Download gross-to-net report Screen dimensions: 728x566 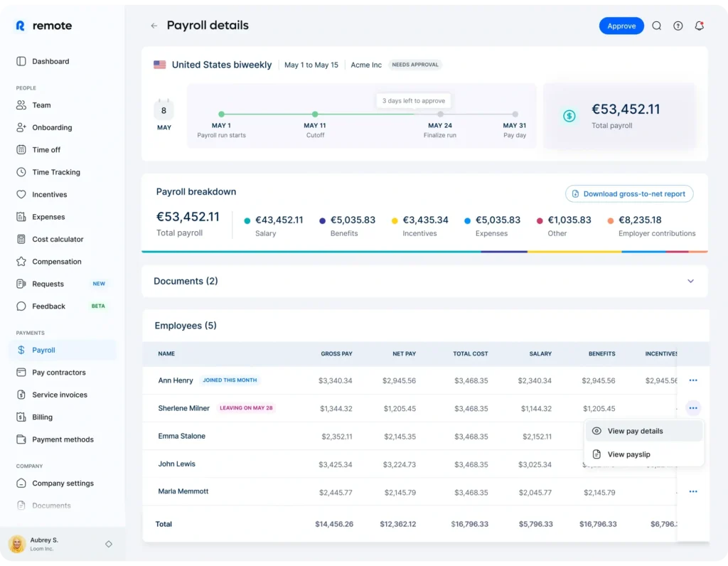[x=628, y=194]
